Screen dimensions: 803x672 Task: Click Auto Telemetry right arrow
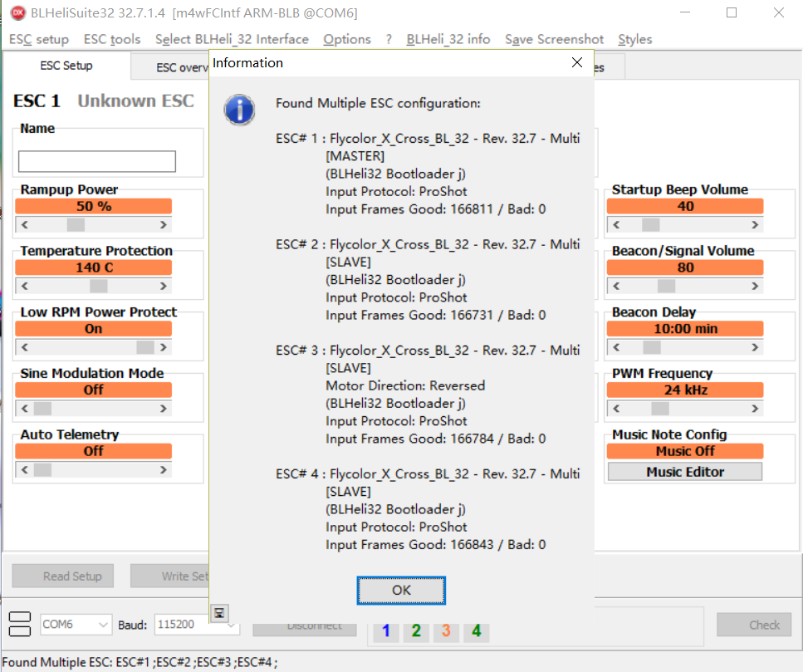pos(164,469)
